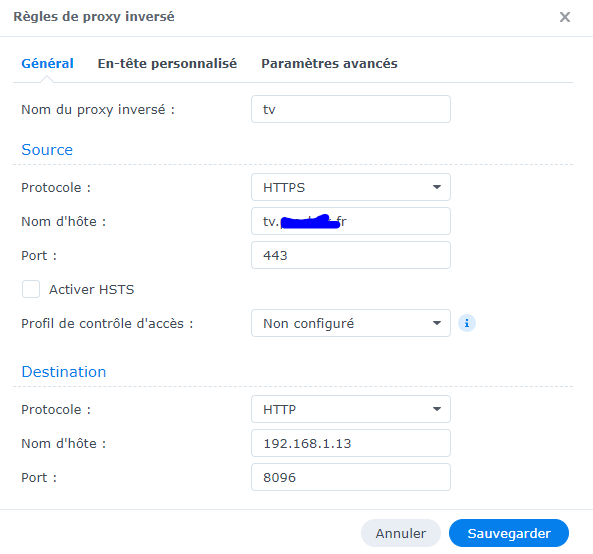Click the Non configuré dropdown arrow

click(437, 323)
